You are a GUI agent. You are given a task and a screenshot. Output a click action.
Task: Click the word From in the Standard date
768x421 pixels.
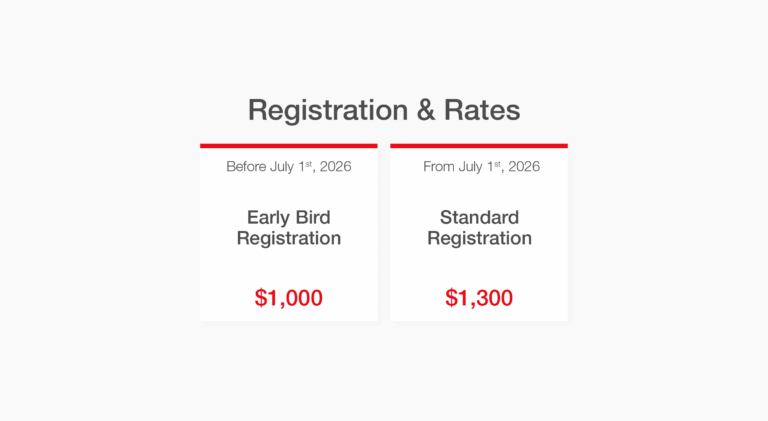pos(439,166)
